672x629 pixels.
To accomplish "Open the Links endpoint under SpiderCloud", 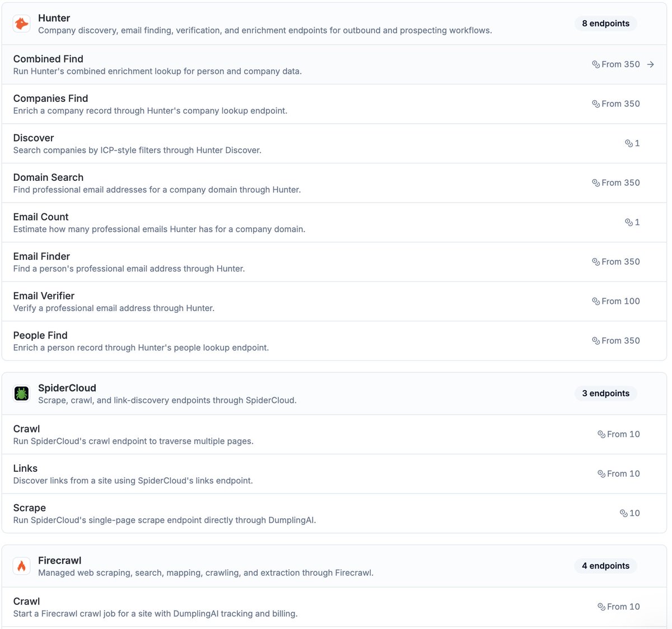I will (x=334, y=473).
